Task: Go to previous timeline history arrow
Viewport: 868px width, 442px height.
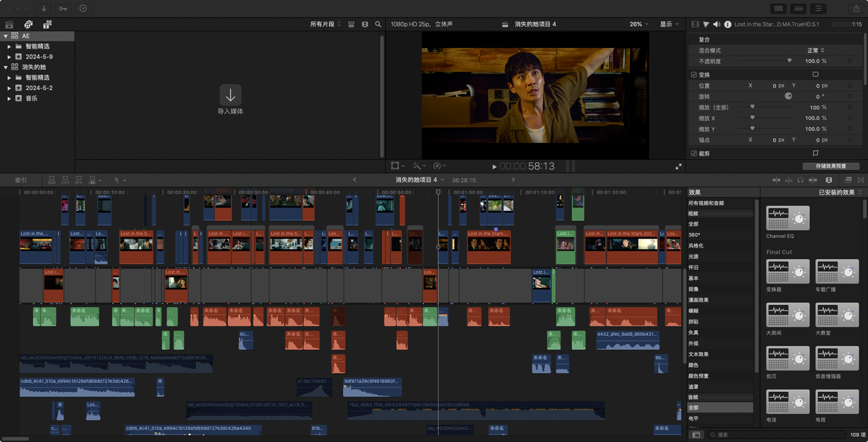Action: 355,180
